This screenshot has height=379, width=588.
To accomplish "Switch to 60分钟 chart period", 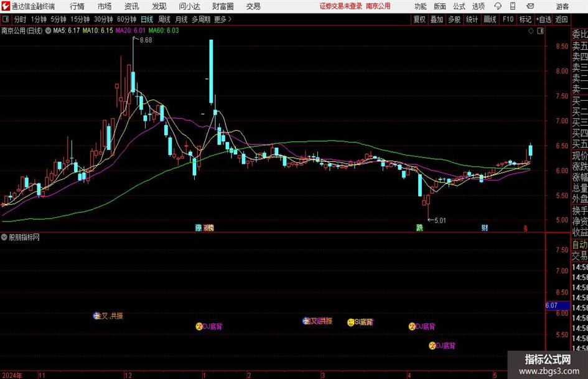I will point(127,19).
